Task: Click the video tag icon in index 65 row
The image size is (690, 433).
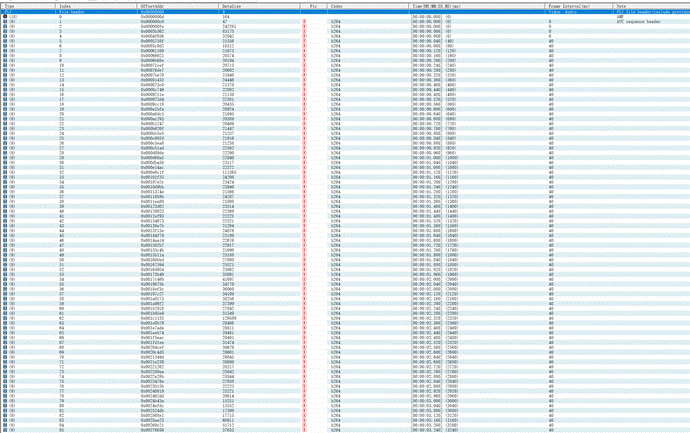Action: pyautogui.click(x=5, y=333)
